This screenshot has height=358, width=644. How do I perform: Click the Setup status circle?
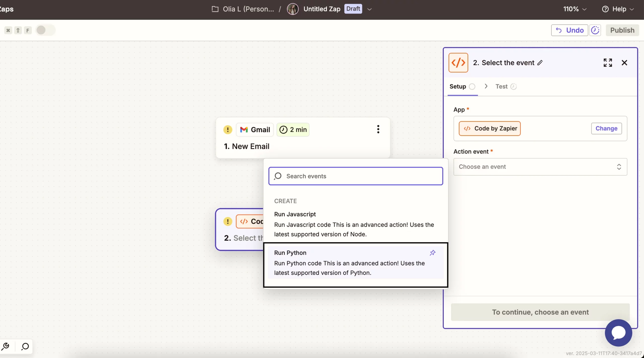pyautogui.click(x=472, y=87)
